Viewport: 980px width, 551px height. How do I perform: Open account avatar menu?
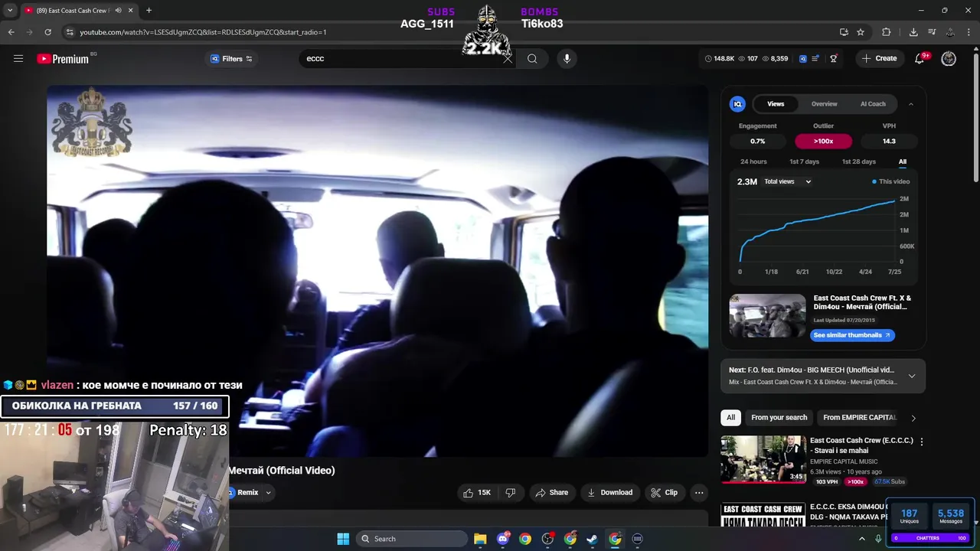[x=949, y=58]
